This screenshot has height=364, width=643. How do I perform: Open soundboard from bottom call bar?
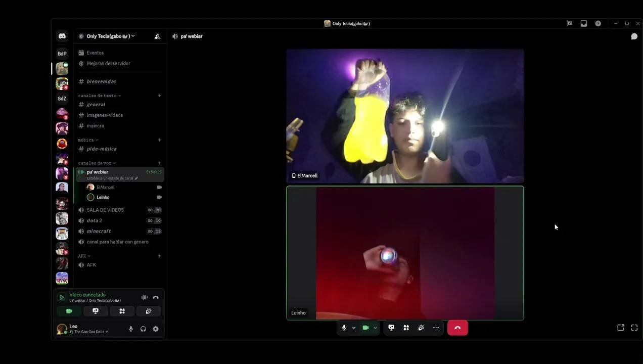(421, 328)
